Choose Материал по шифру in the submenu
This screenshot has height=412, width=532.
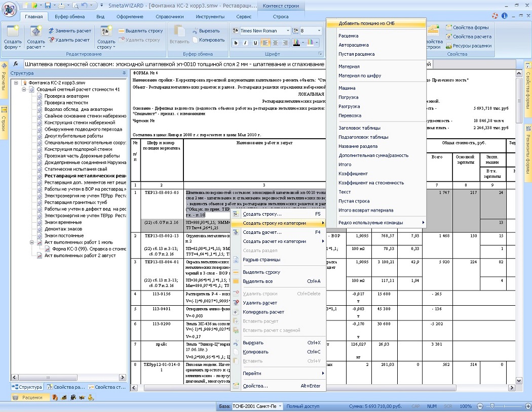click(x=376, y=76)
